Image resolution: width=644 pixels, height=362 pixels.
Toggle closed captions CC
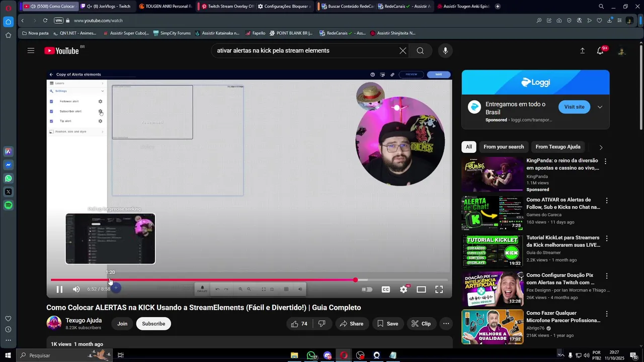(x=385, y=289)
